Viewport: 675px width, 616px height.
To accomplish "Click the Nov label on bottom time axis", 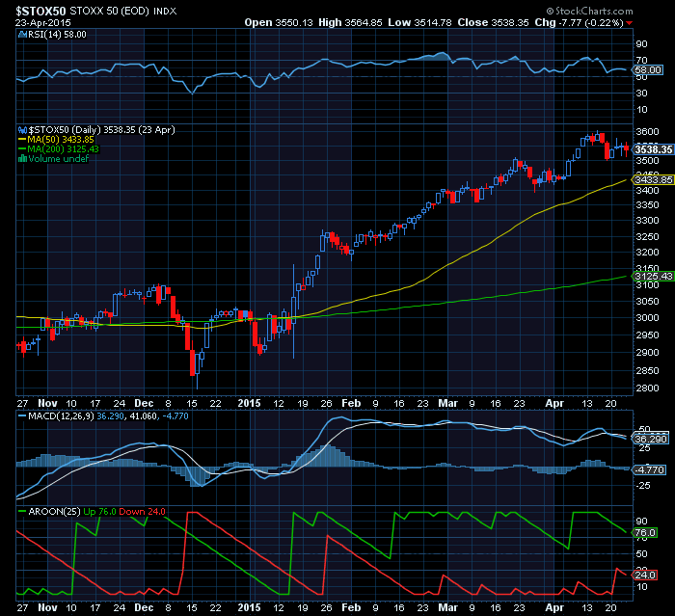I will 47,608.
